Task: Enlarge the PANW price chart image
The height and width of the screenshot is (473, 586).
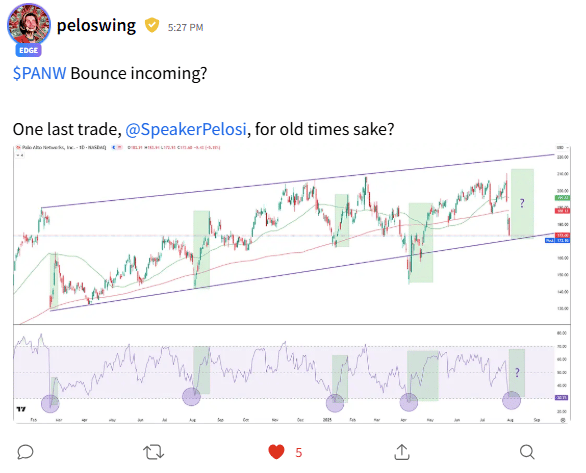Action: coord(292,284)
